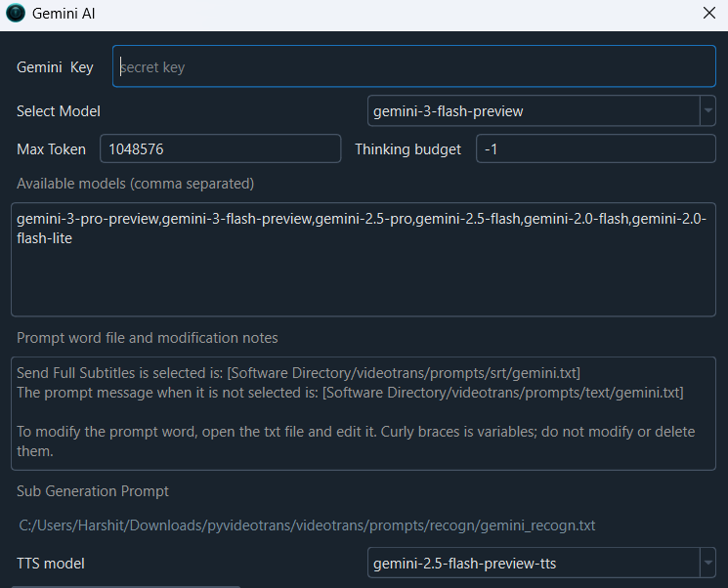Close the Gemini AI window
Viewport: 728px width, 588px height.
[x=709, y=15]
